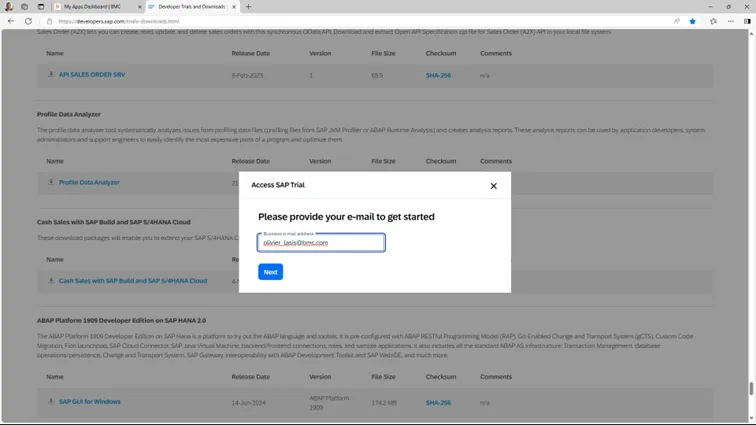Viewport: 756px width, 425px height.
Task: Click scrollbar up arrow
Action: [751, 33]
